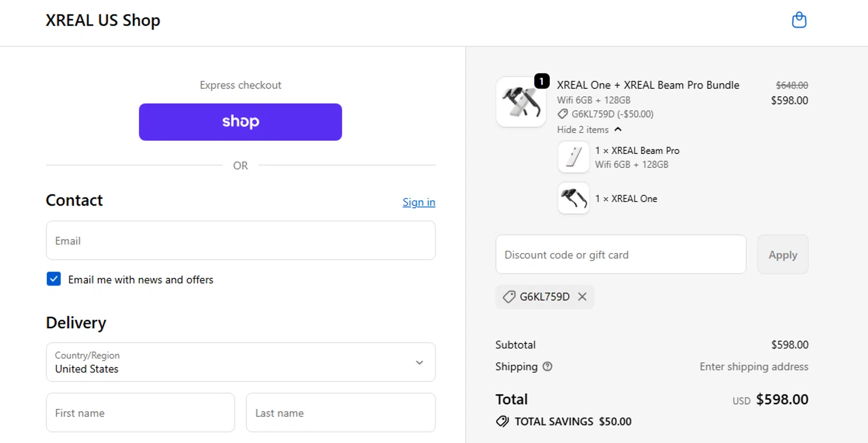868x443 pixels.
Task: Click the Enter shipping address text
Action: [754, 367]
